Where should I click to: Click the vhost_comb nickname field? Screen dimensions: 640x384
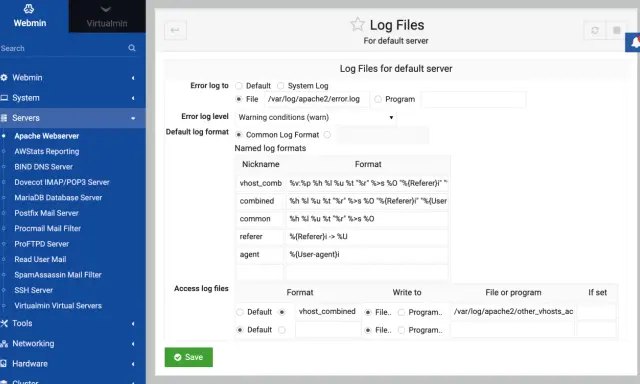tap(260, 183)
